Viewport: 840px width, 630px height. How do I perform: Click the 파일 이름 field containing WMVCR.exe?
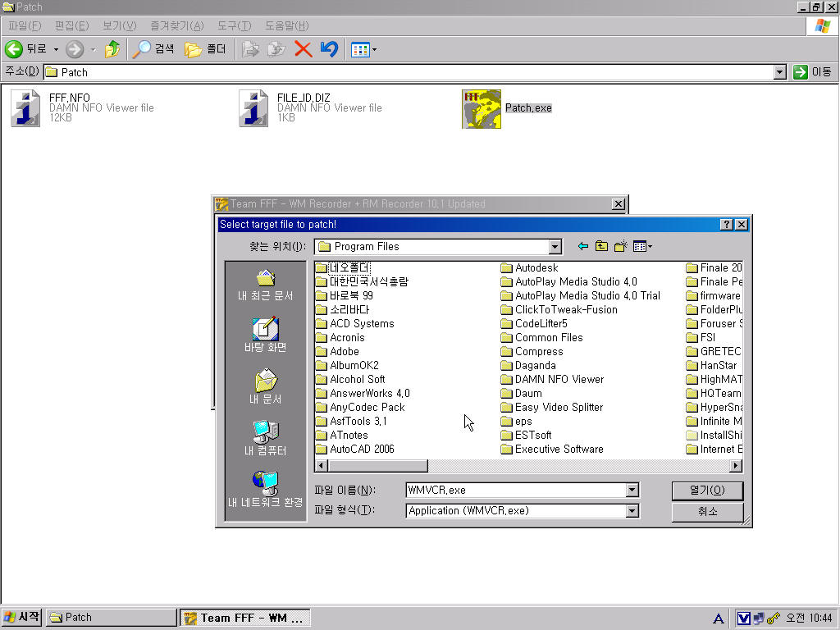coord(516,491)
